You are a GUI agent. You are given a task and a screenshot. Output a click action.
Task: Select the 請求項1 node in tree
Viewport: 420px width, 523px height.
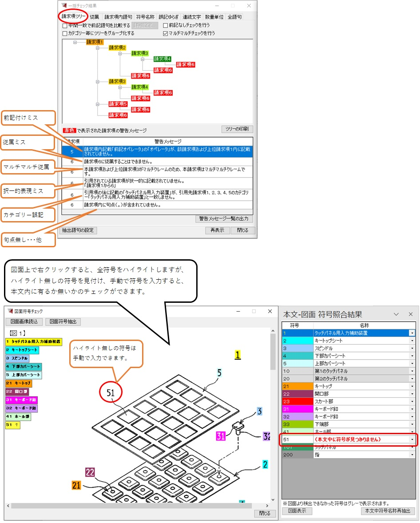[95, 42]
